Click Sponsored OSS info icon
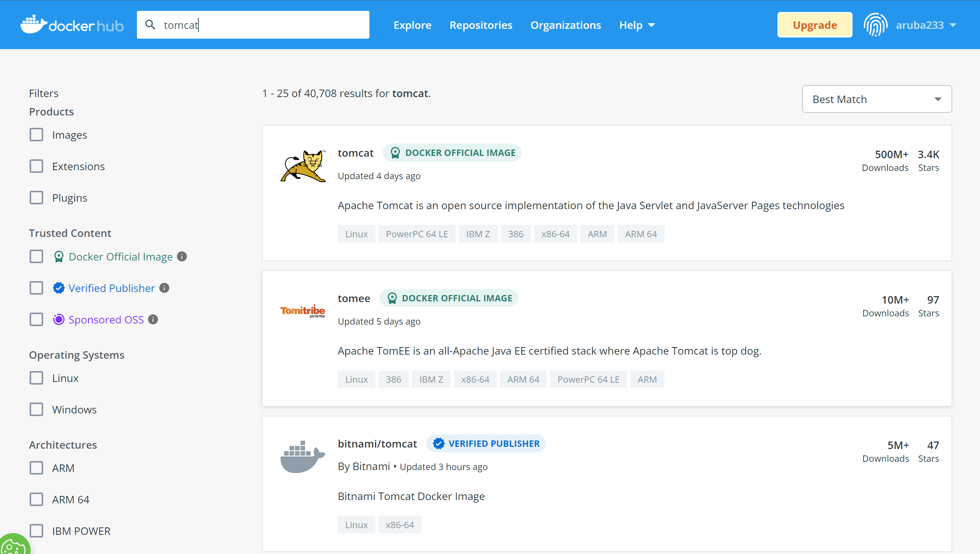Image resolution: width=980 pixels, height=554 pixels. tap(153, 320)
